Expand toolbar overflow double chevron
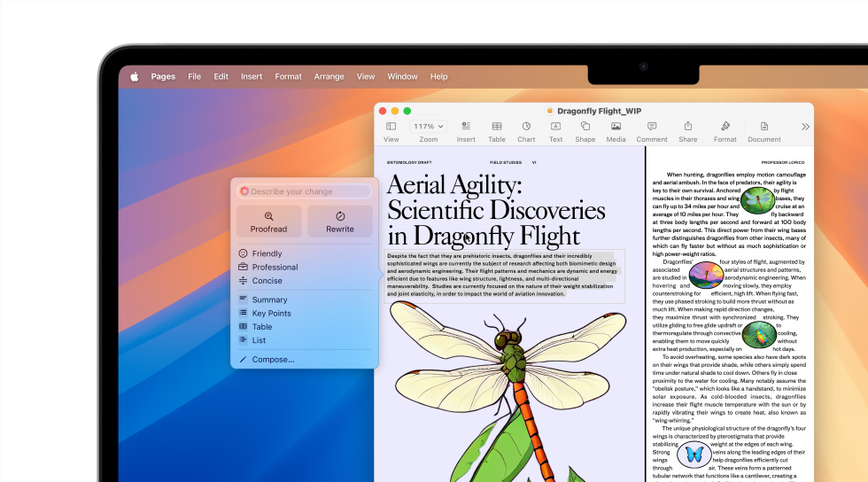Viewport: 868px width, 482px height. pos(805,127)
